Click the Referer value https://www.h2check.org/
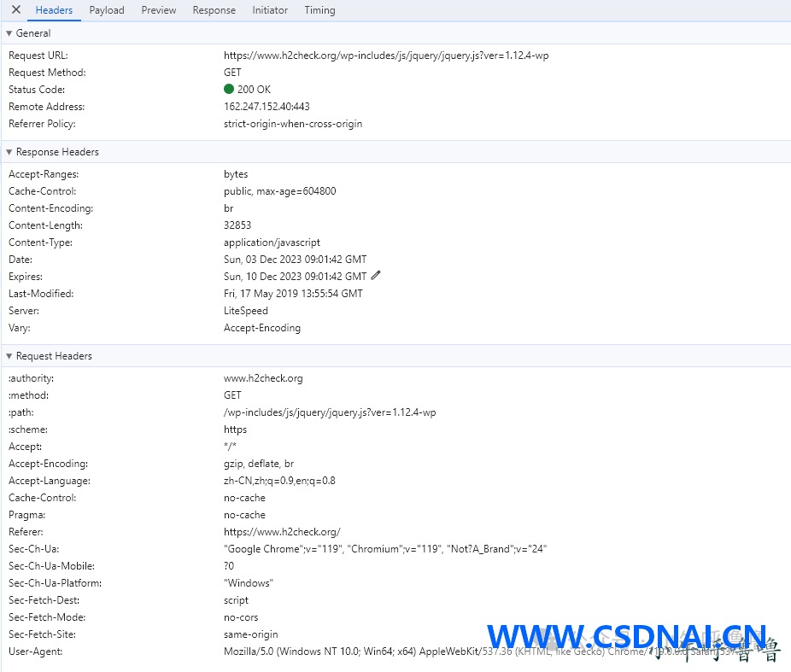 tap(282, 532)
